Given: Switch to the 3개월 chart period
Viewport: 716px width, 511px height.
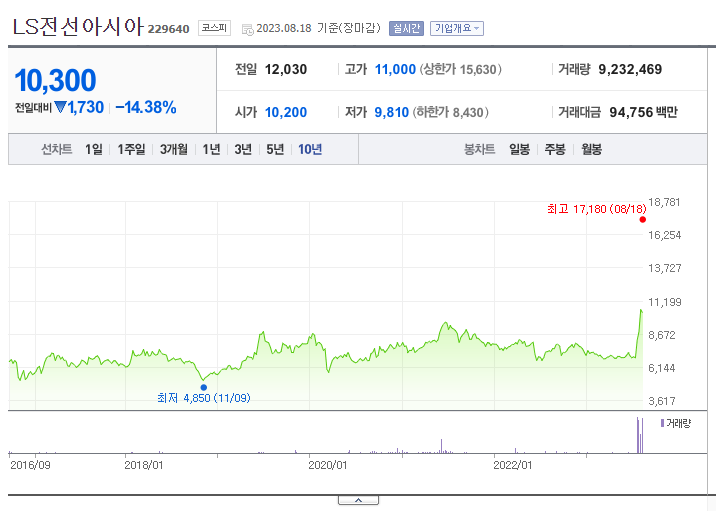Looking at the screenshot, I should tap(174, 149).
